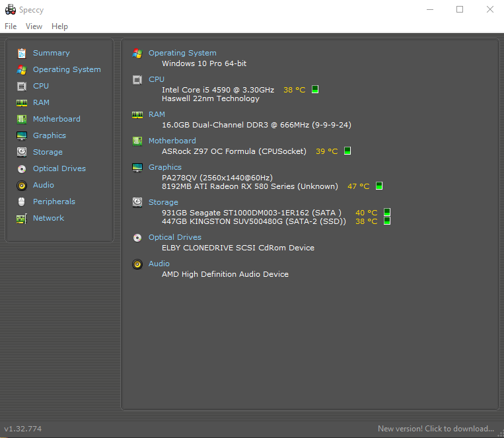Open the File menu
This screenshot has height=438, width=504.
(11, 26)
